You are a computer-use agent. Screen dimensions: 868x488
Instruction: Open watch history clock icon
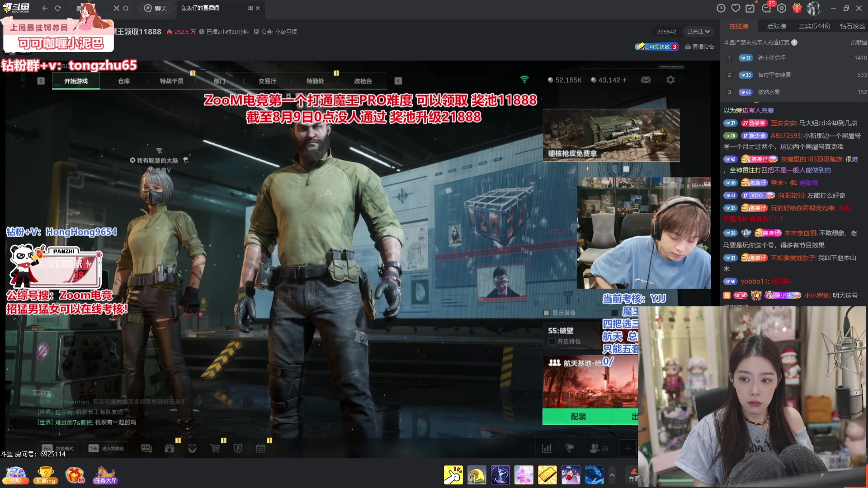[x=721, y=8]
